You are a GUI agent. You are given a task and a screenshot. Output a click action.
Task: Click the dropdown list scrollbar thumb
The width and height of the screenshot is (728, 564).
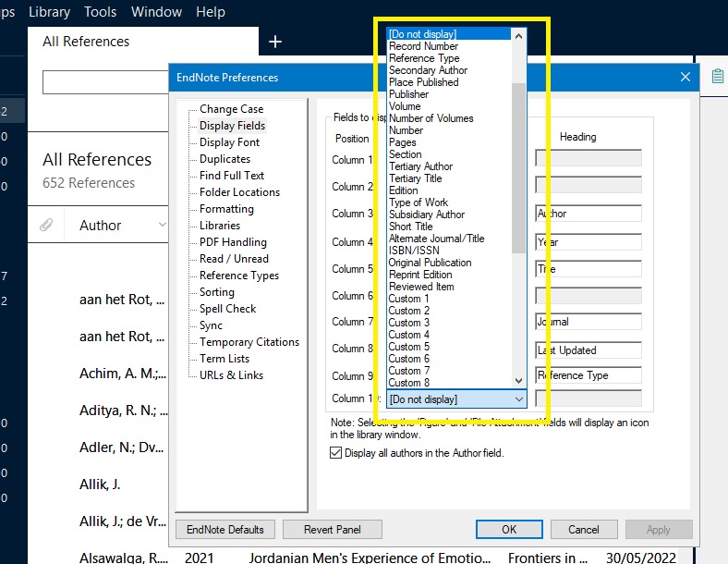(518, 168)
